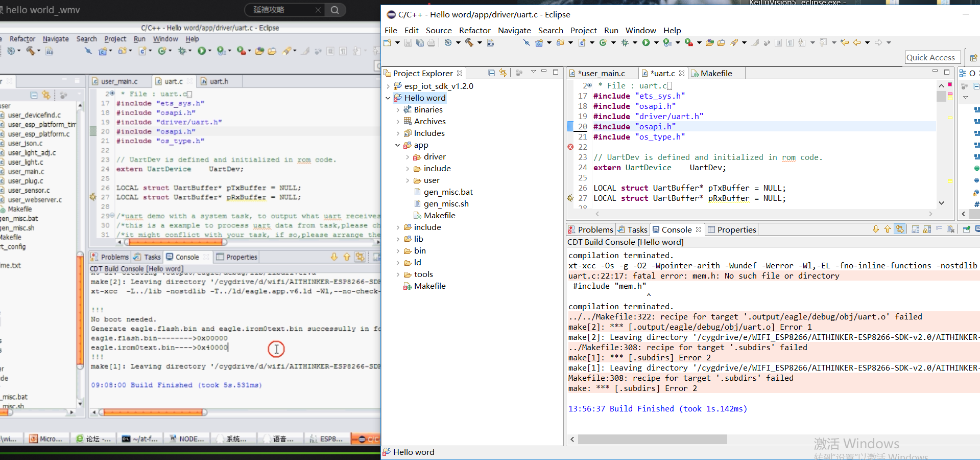
Task: Jump to previous error in console toolbar
Action: coord(888,229)
